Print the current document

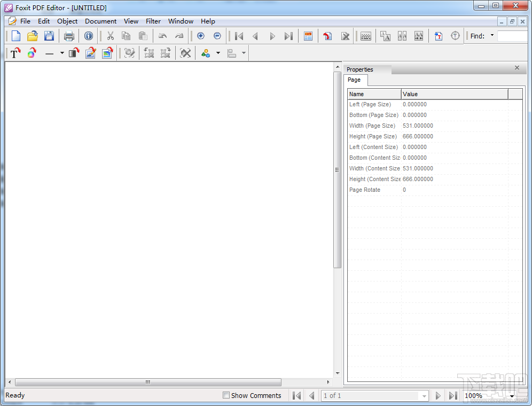click(x=69, y=36)
